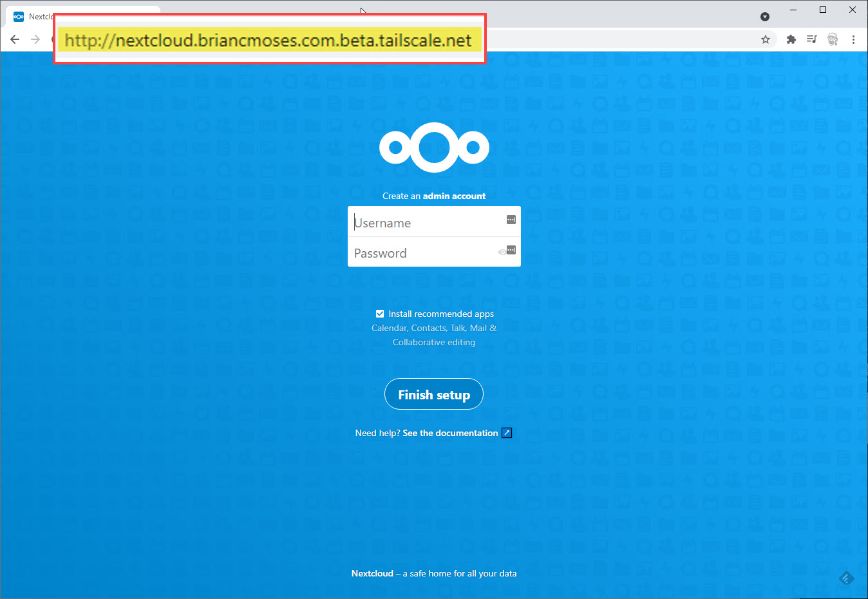This screenshot has width=868, height=599.
Task: Open the media control playlist icon
Action: (x=811, y=39)
